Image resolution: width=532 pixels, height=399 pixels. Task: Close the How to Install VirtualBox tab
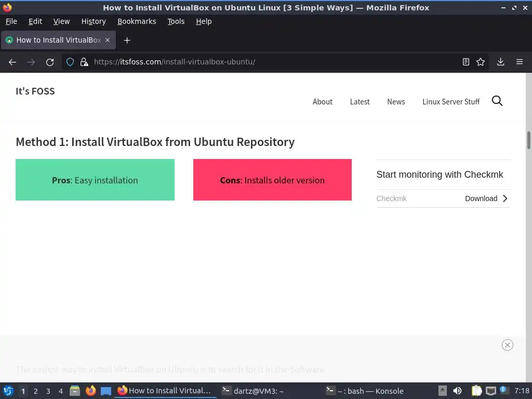pyautogui.click(x=108, y=40)
